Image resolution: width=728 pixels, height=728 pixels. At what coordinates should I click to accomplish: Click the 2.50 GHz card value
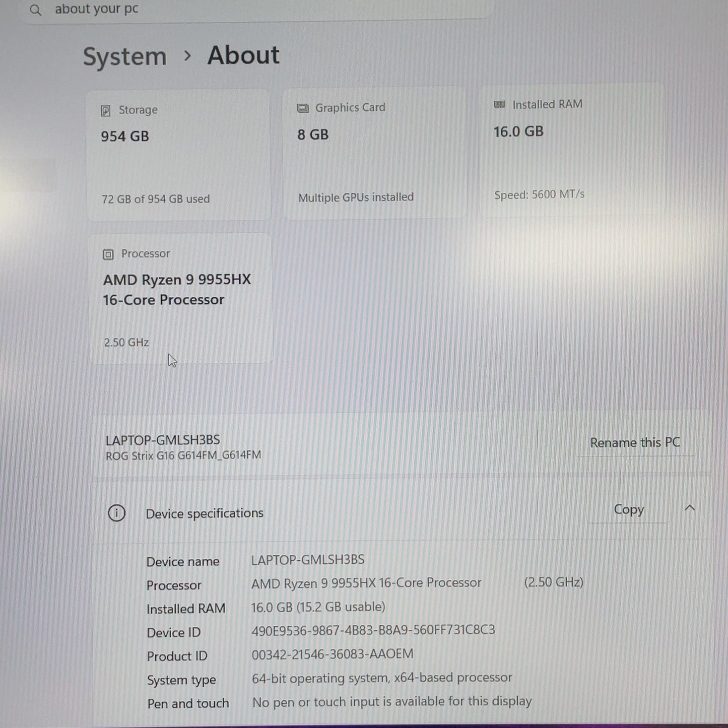coord(126,343)
